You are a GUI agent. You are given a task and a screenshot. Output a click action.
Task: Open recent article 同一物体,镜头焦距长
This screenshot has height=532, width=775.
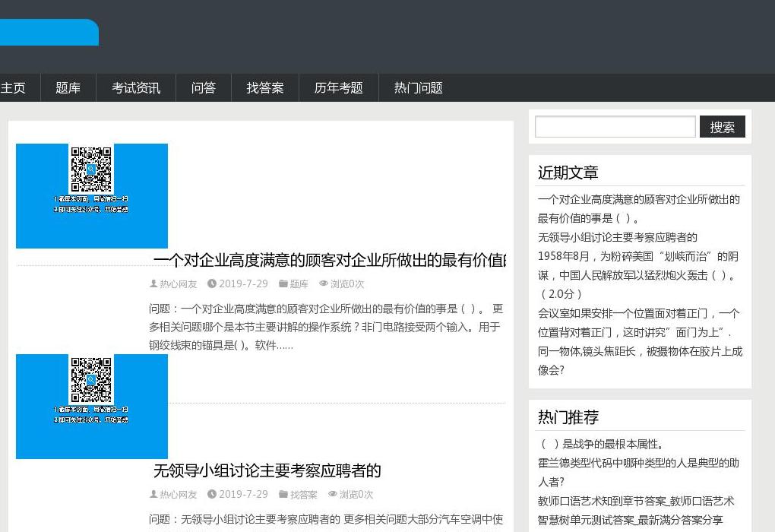click(x=640, y=360)
